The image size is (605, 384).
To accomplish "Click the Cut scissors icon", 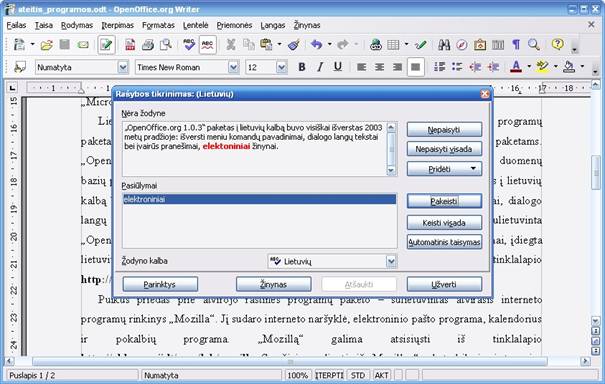I will click(231, 45).
